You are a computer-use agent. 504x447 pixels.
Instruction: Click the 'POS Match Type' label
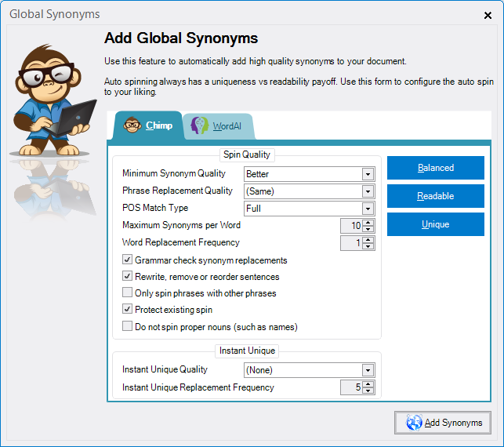pos(155,208)
